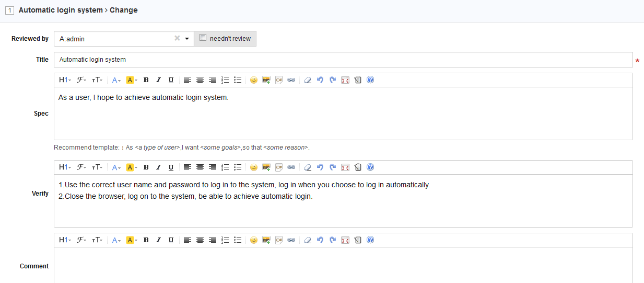Expand the Reviewed by dropdown arrow
Viewport: 644px width, 283px height.
186,39
